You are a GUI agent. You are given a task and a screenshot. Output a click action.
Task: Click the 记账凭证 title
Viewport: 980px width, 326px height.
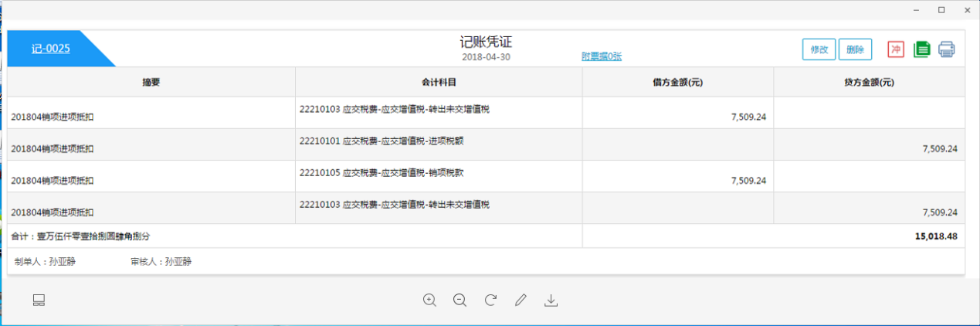486,42
